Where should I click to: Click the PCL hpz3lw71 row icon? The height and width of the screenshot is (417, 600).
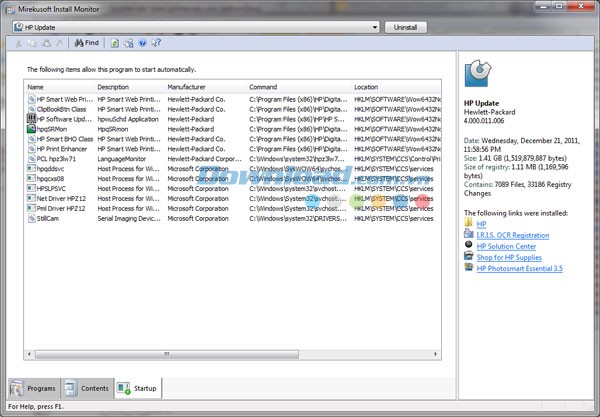[32, 159]
